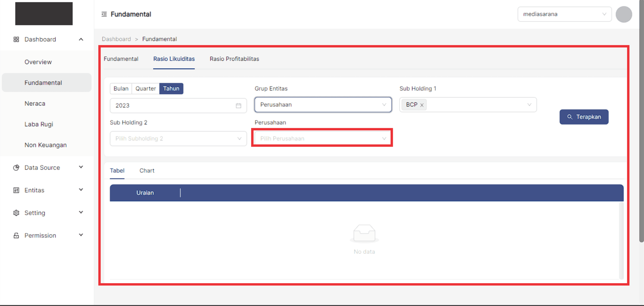Open the Pilih Perusahaan dropdown
This screenshot has height=306, width=644.
pyautogui.click(x=322, y=139)
